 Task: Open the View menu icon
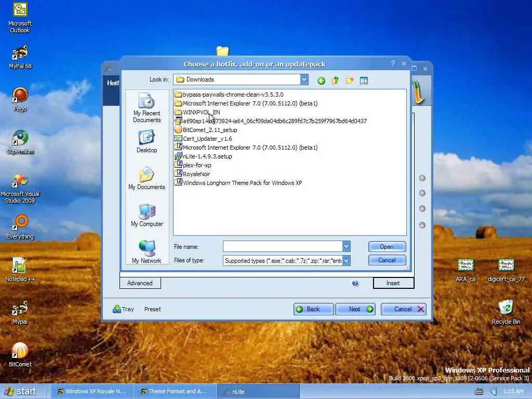364,81
